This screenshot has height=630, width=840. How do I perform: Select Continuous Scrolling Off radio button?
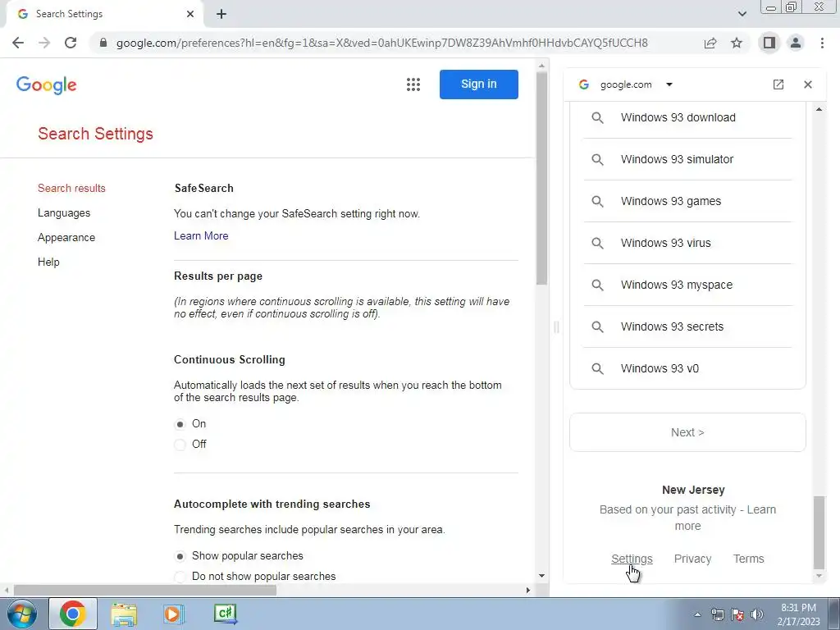180,445
